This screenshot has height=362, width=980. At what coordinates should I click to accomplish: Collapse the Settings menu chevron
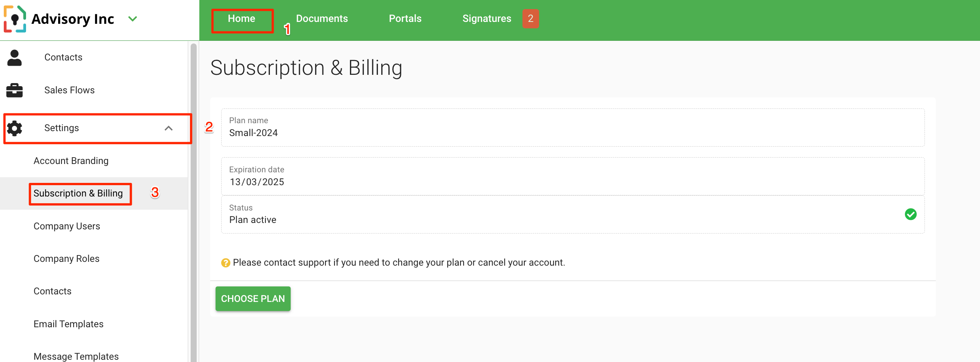[168, 128]
